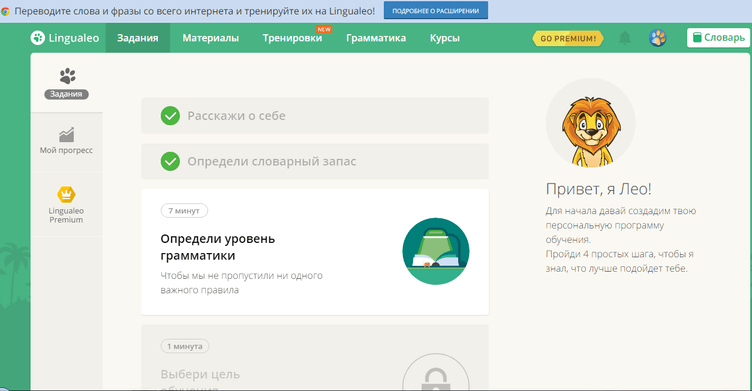Select the Мой прогресс sidebar label
752x391 pixels.
click(x=66, y=150)
